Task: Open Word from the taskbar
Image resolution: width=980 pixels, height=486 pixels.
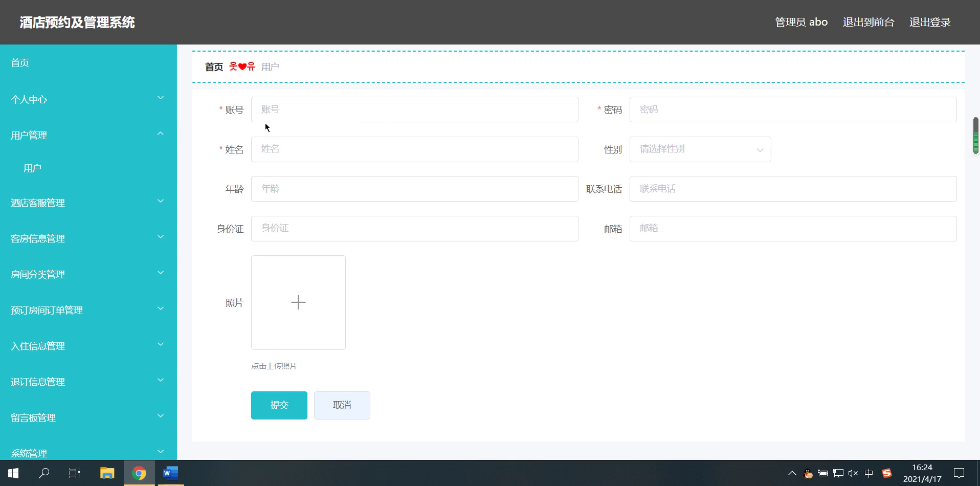Action: pyautogui.click(x=170, y=473)
